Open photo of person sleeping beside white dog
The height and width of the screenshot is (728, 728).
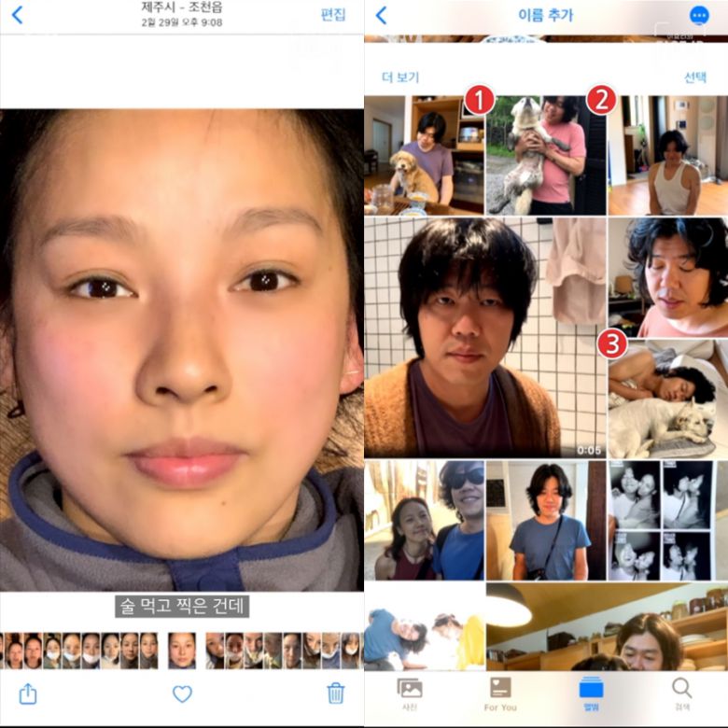[x=668, y=399]
